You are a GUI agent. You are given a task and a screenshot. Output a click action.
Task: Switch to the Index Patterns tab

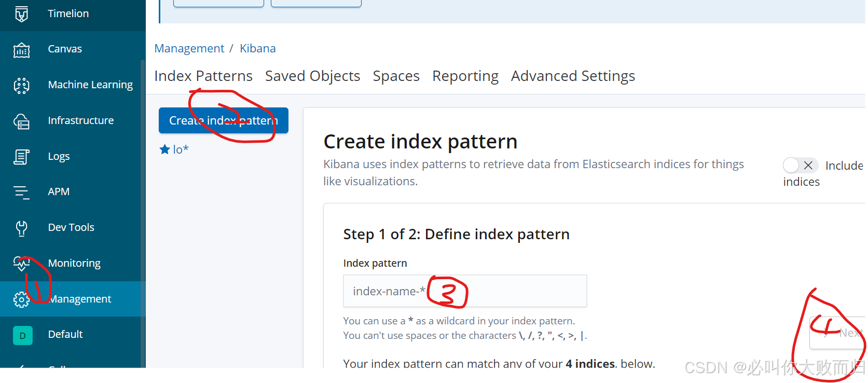203,76
